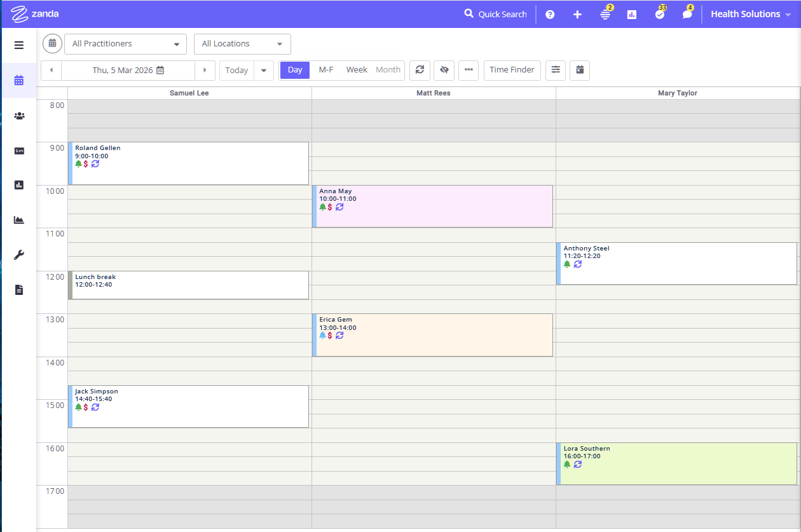Toggle the crossed-eye visibility button

click(x=444, y=70)
